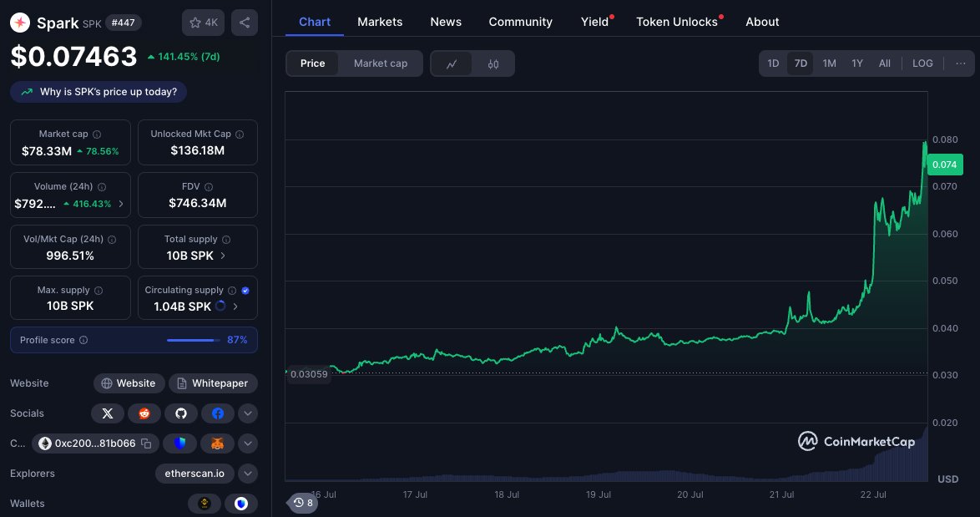Click 'Why is SPK's price up today?'
Viewport: 980px width, 517px height.
99,92
